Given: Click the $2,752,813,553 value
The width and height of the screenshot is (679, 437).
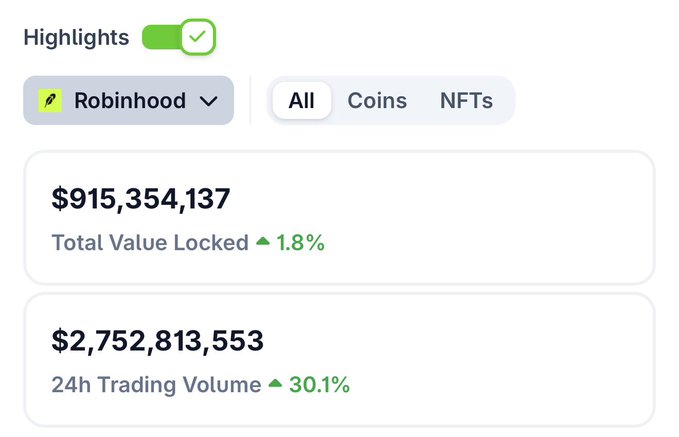Looking at the screenshot, I should click(158, 340).
